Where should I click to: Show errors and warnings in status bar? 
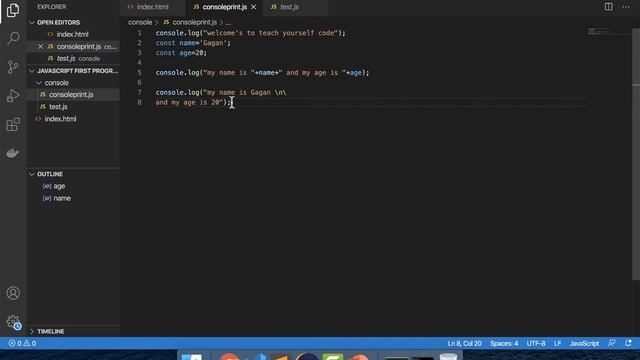(22, 343)
